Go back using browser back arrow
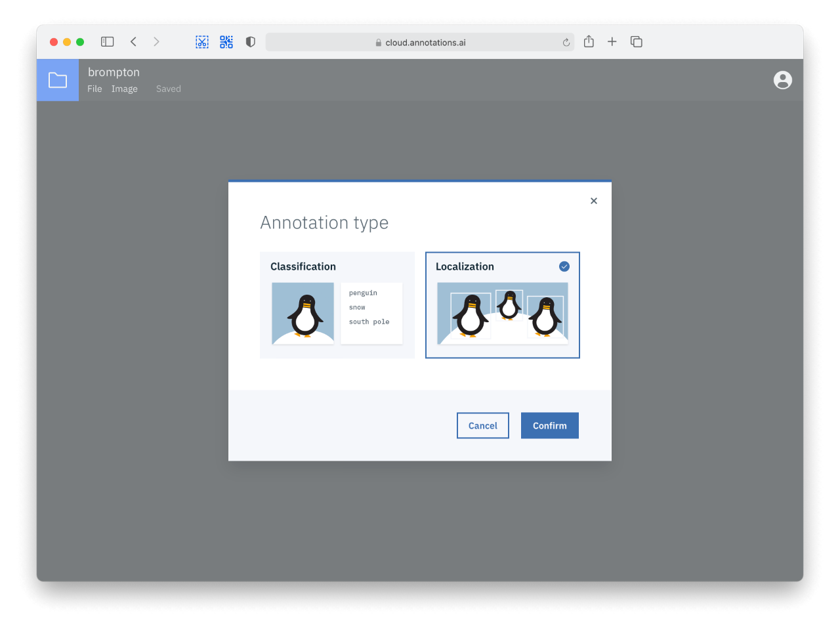Viewport: 840px width, 630px height. point(133,42)
